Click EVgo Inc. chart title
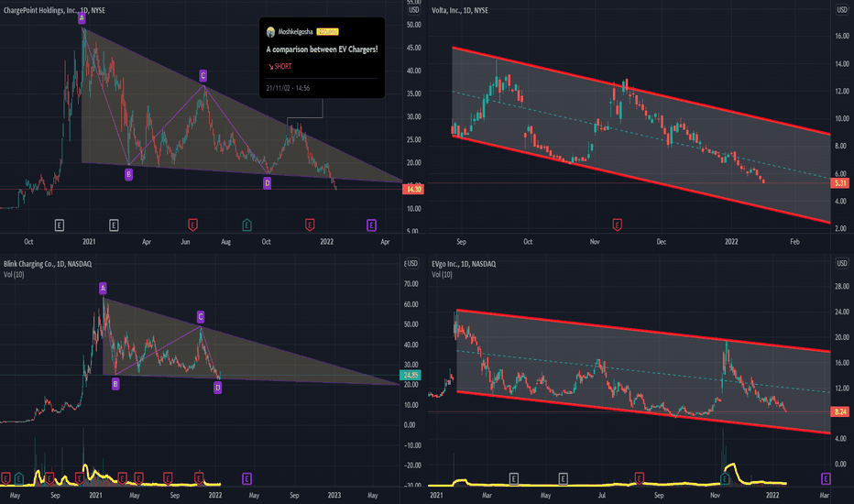The image size is (854, 504). tap(464, 264)
